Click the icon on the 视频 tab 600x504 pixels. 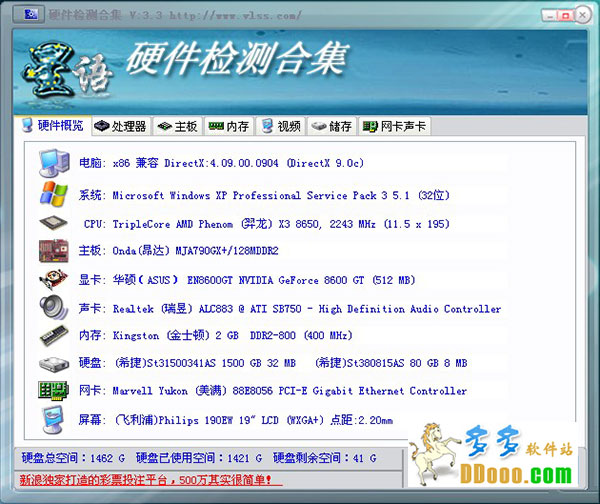(267, 126)
